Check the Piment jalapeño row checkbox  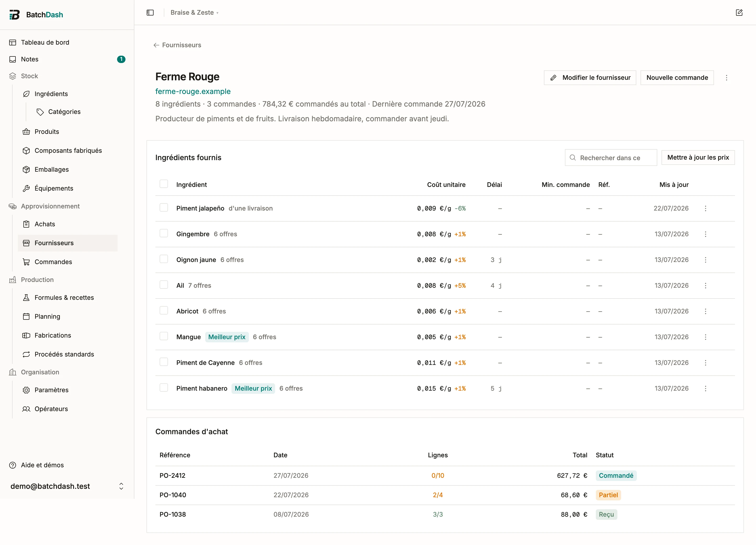[x=164, y=208]
